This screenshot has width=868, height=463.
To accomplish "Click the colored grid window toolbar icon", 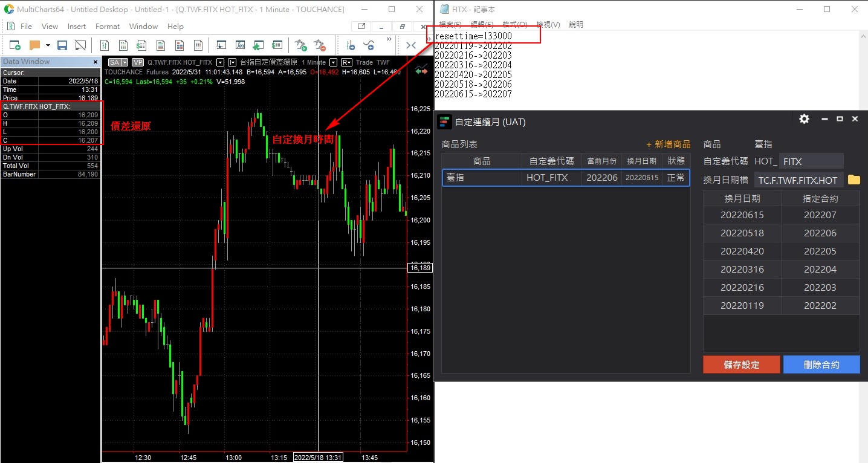I will click(180, 45).
